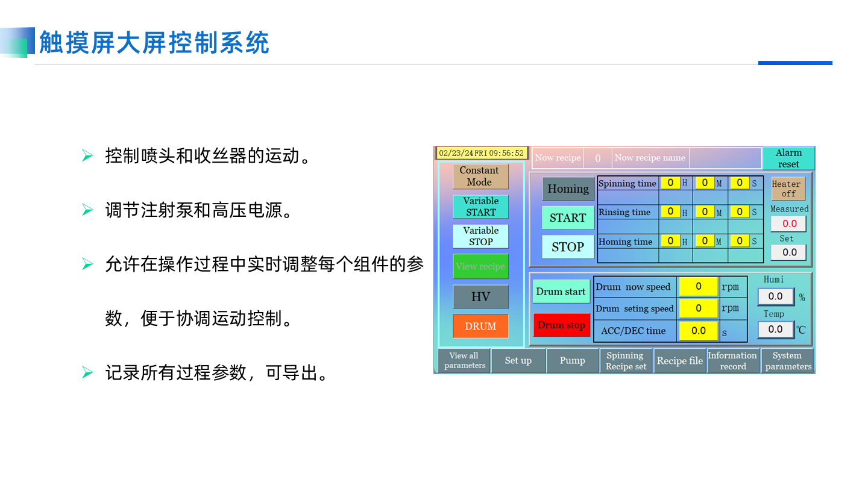Select the Spinning time hours field
Viewport: 868px width, 488px height.
click(670, 183)
